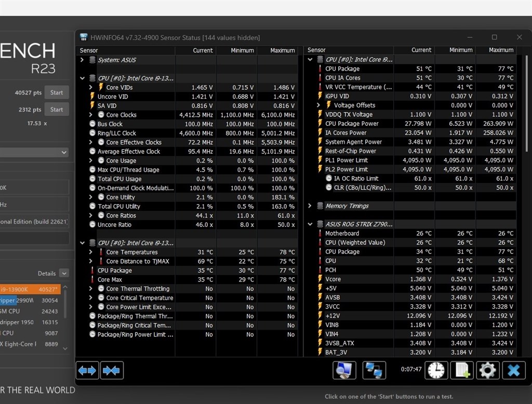Click the thermometer icon beside Motherboard
This screenshot has width=532, height=404.
click(x=320, y=233)
